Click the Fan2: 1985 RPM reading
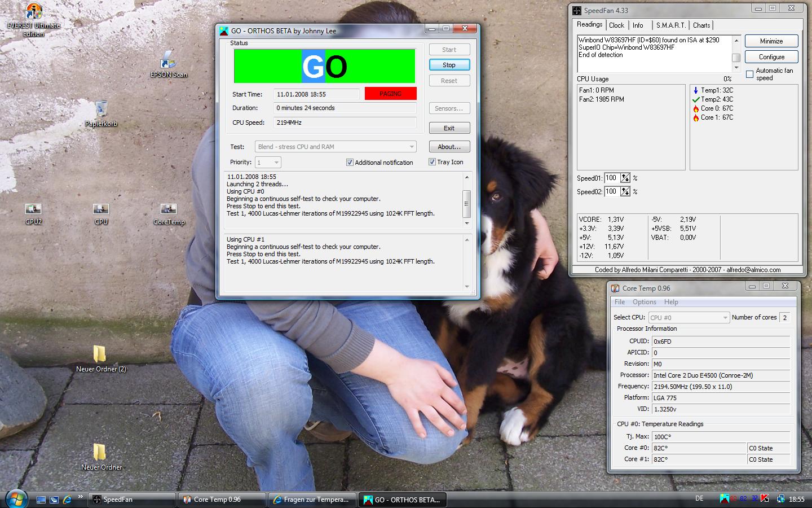The width and height of the screenshot is (812, 508). click(x=602, y=99)
